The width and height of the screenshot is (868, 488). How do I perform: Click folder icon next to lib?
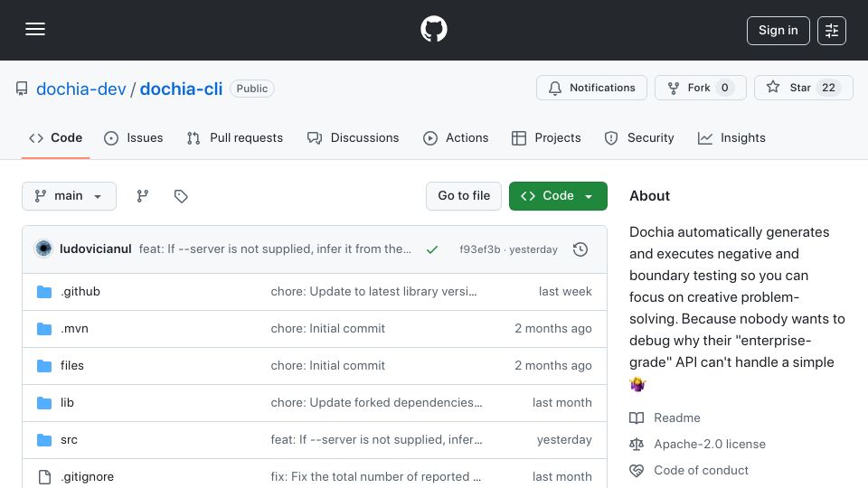[44, 403]
